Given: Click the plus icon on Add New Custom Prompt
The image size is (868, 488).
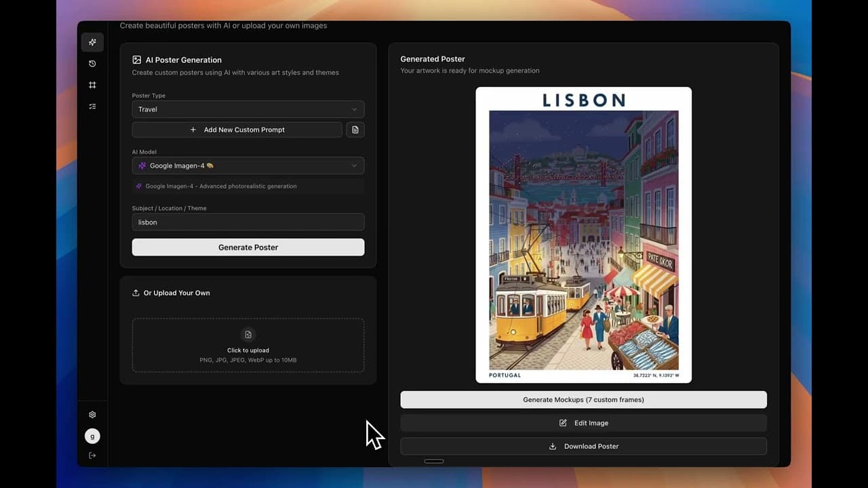Looking at the screenshot, I should pyautogui.click(x=193, y=129).
